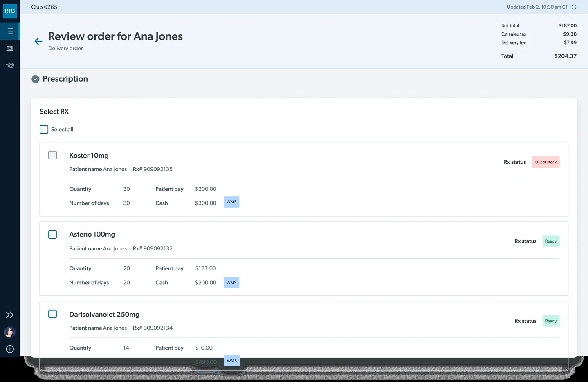Image resolution: width=588 pixels, height=382 pixels.
Task: Check the Darisolvanolet 250mg prescription checkbox
Action: coord(52,314)
